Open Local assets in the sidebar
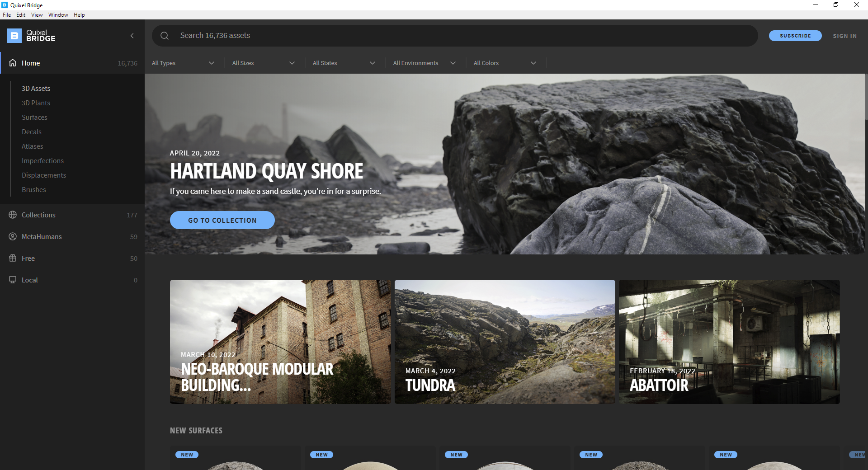The image size is (868, 470). 72,280
